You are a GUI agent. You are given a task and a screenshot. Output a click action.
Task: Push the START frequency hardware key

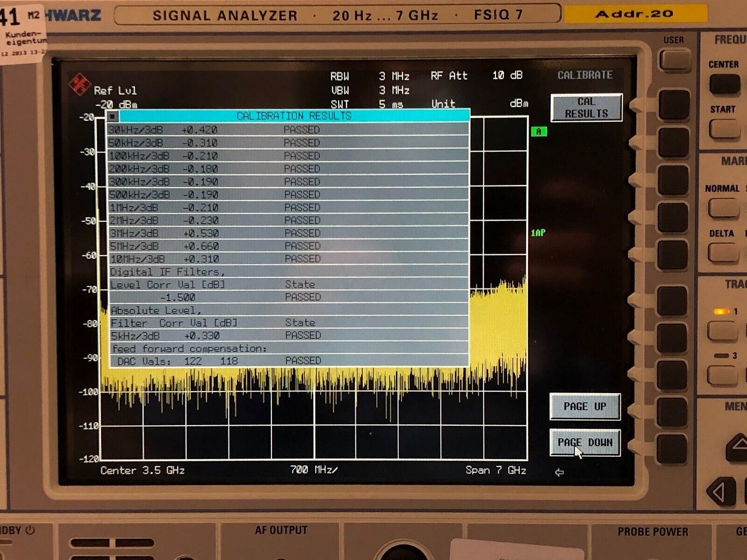pos(724,129)
